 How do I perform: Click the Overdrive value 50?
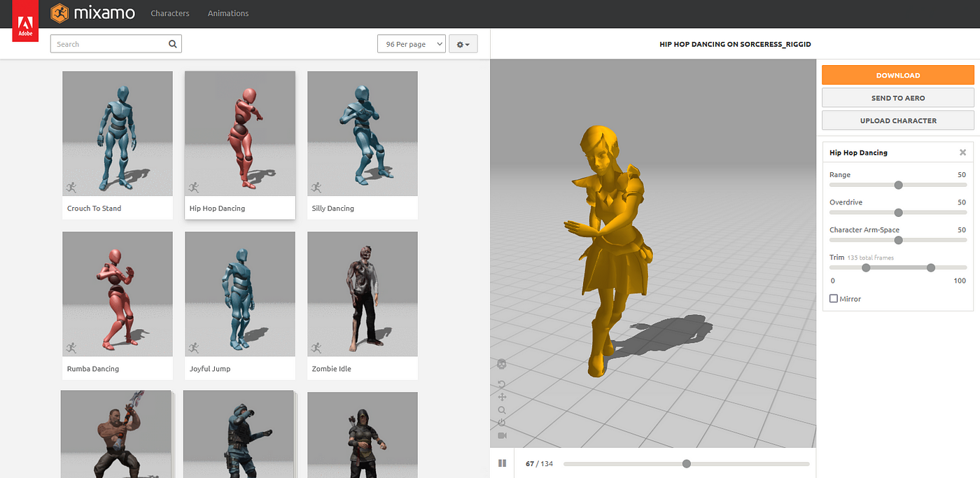coord(961,202)
